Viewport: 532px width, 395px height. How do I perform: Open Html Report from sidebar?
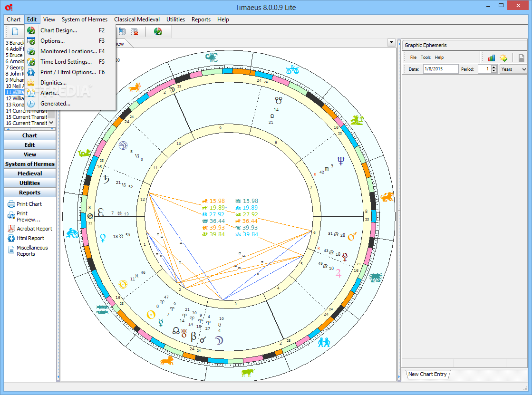[x=30, y=238]
